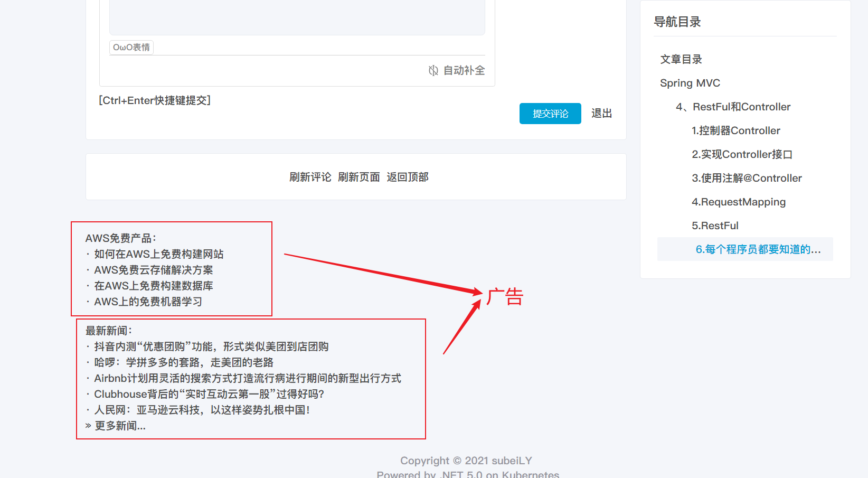The image size is (868, 478).
Task: Click Copyright © 2021 subeiLY footer text
Action: point(466,461)
